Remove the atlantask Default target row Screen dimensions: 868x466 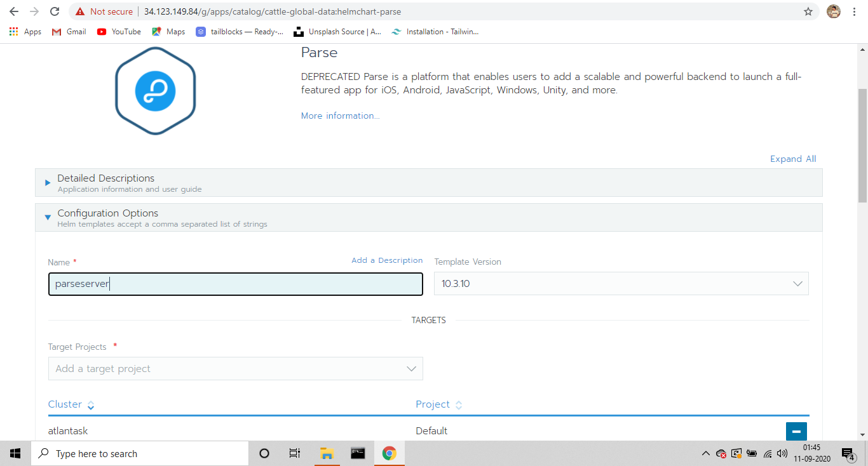[x=796, y=431]
